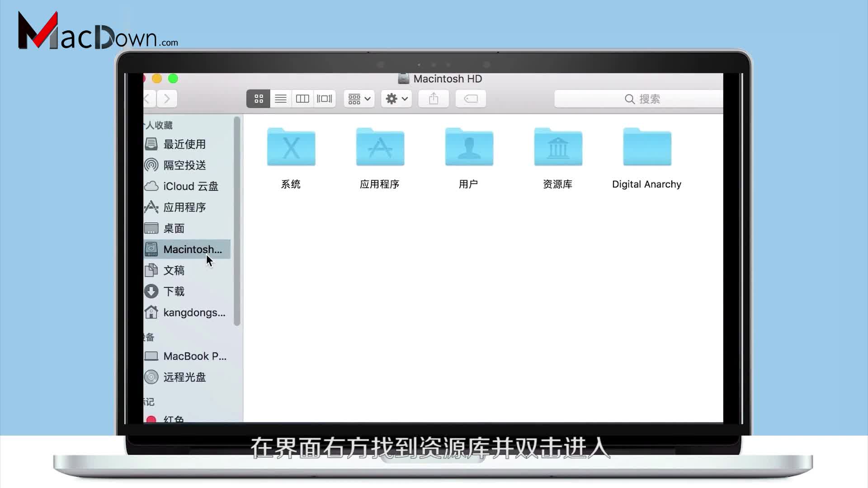Switch to Cover Flow view
This screenshot has width=868, height=488.
point(324,99)
